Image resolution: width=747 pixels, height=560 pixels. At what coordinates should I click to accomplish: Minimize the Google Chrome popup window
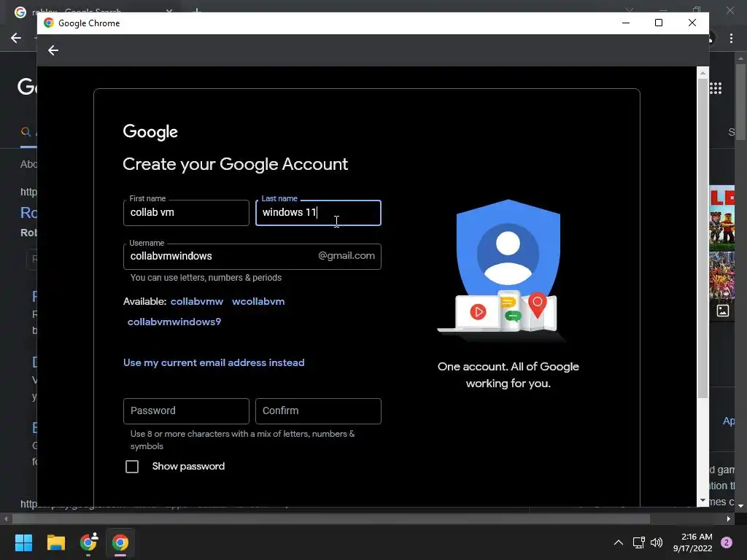tap(626, 23)
